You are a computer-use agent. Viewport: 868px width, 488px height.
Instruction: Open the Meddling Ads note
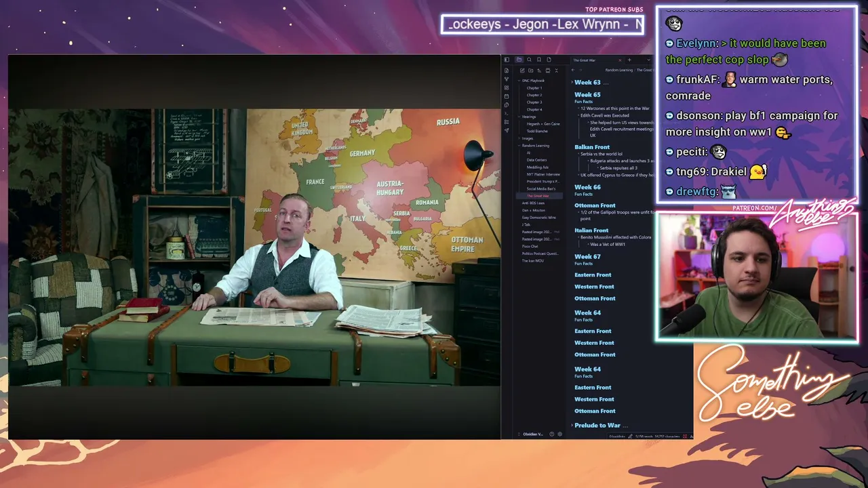click(x=538, y=167)
